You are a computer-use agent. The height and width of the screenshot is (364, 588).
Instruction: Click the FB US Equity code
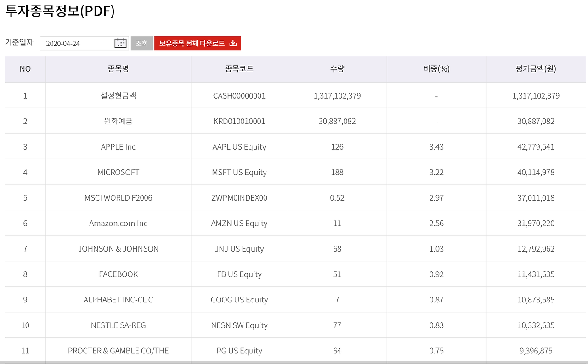pyautogui.click(x=239, y=274)
